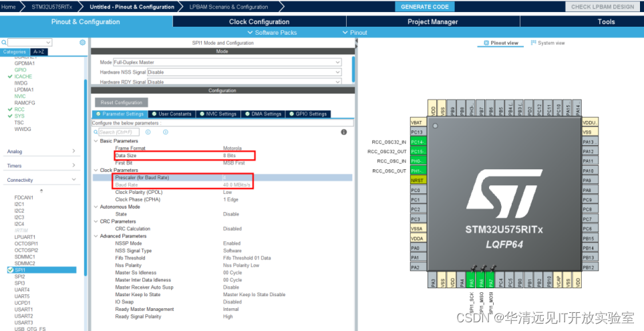Select the PB15 pin on chip
The image size is (644, 331).
(x=590, y=238)
